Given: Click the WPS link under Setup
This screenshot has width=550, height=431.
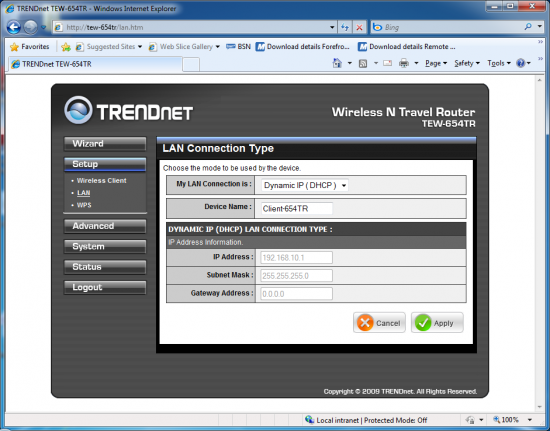Looking at the screenshot, I should pos(84,205).
